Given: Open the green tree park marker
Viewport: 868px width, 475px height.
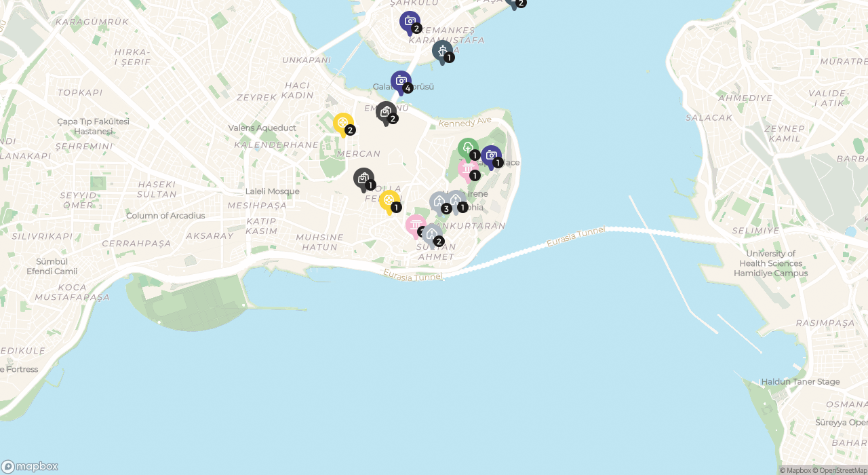Looking at the screenshot, I should tap(468, 149).
